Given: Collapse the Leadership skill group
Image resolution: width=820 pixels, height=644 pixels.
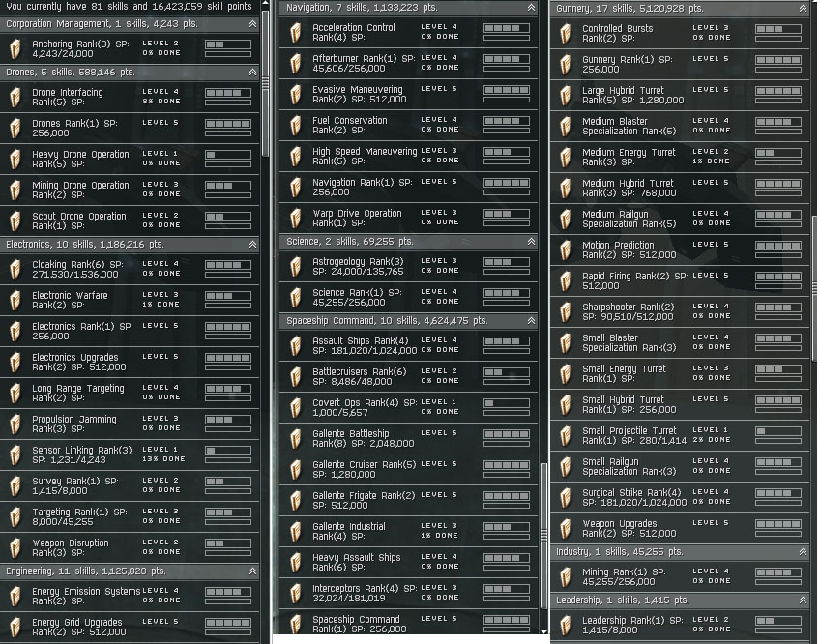Looking at the screenshot, I should pos(803,600).
